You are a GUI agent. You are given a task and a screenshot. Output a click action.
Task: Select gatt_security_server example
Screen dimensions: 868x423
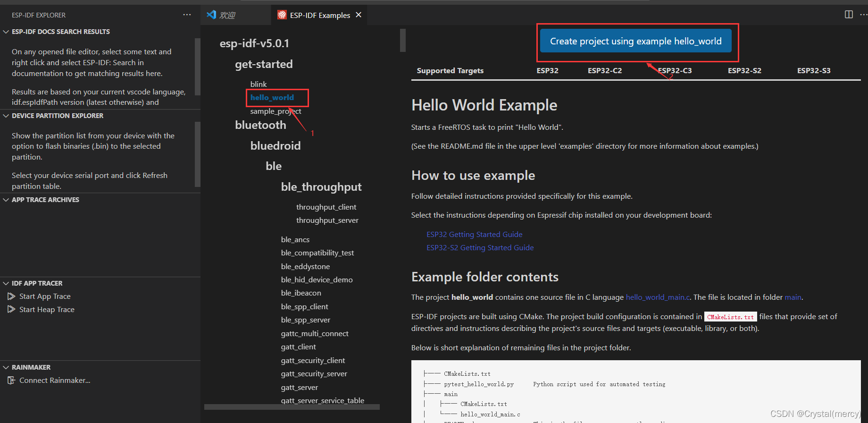coord(314,373)
